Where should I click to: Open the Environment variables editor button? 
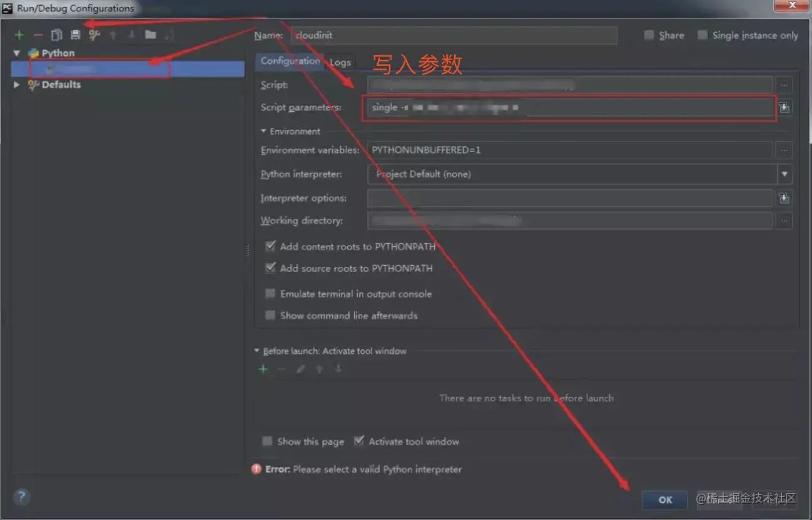[x=784, y=150]
